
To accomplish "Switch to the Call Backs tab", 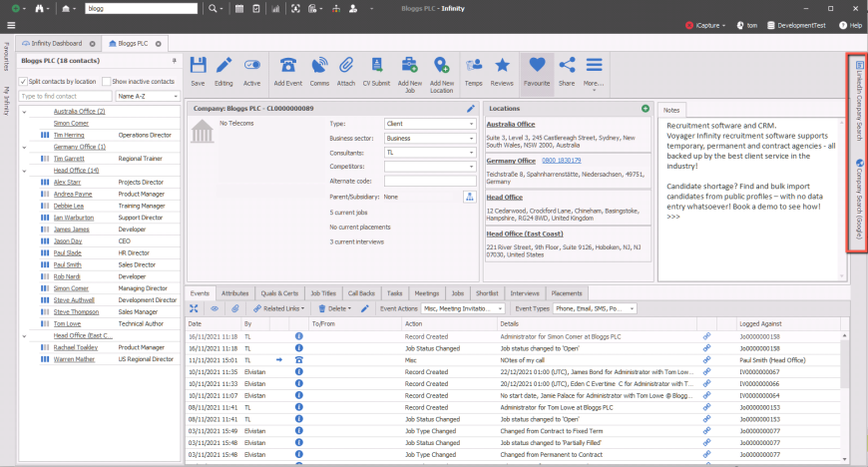I will coord(361,293).
